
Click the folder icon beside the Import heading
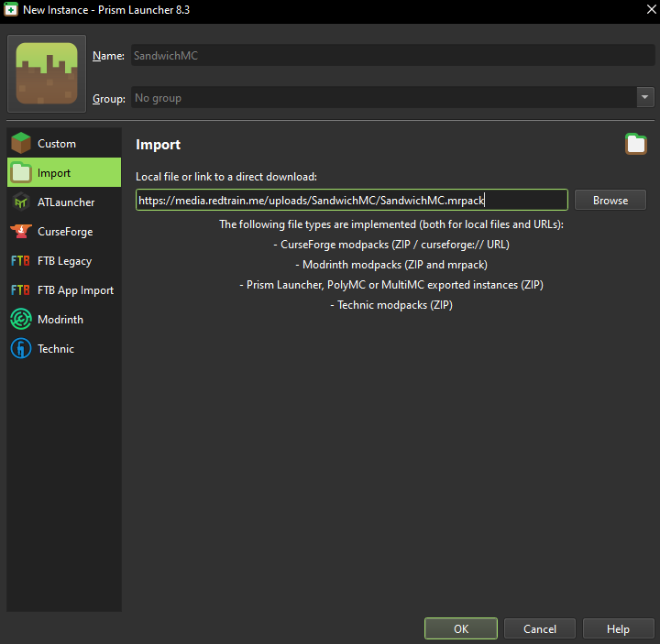635,144
